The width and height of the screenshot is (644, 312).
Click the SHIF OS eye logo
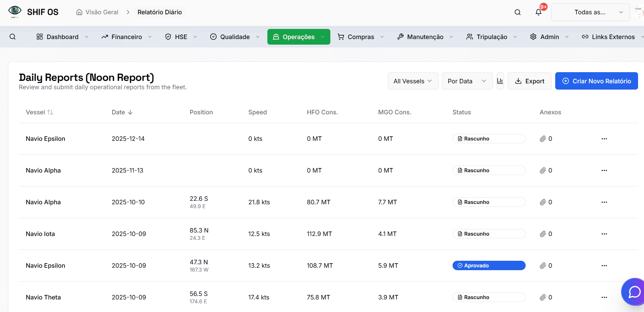click(15, 12)
